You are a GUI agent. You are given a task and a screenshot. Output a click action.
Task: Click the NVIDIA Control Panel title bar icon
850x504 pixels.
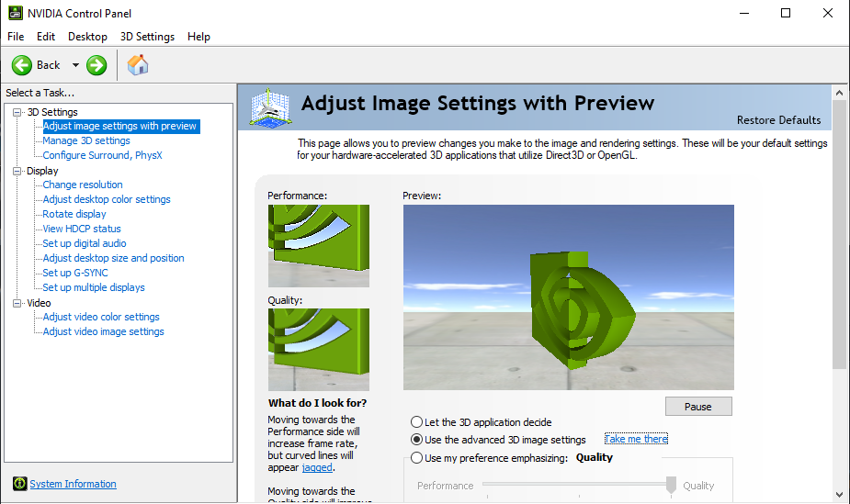coord(16,13)
